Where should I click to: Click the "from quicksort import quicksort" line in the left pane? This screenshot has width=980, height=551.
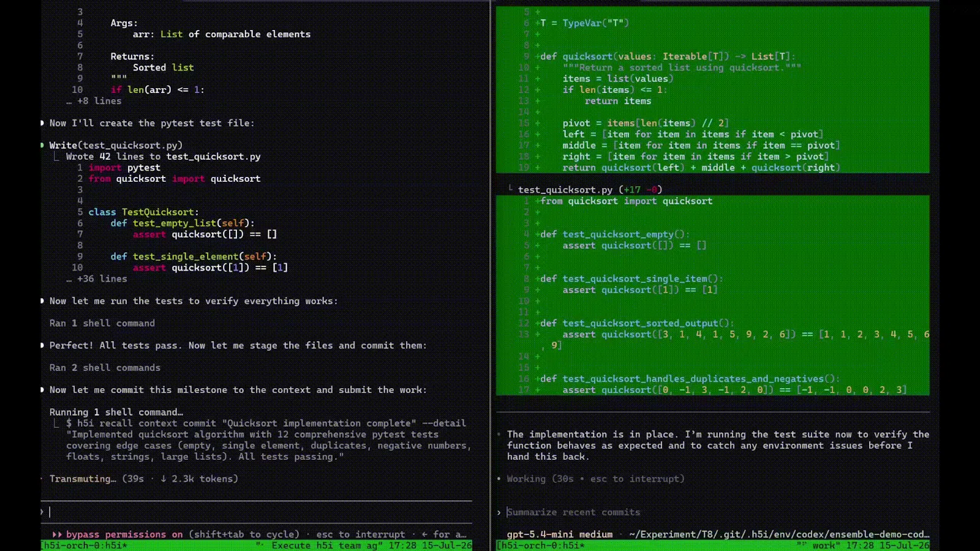point(175,179)
